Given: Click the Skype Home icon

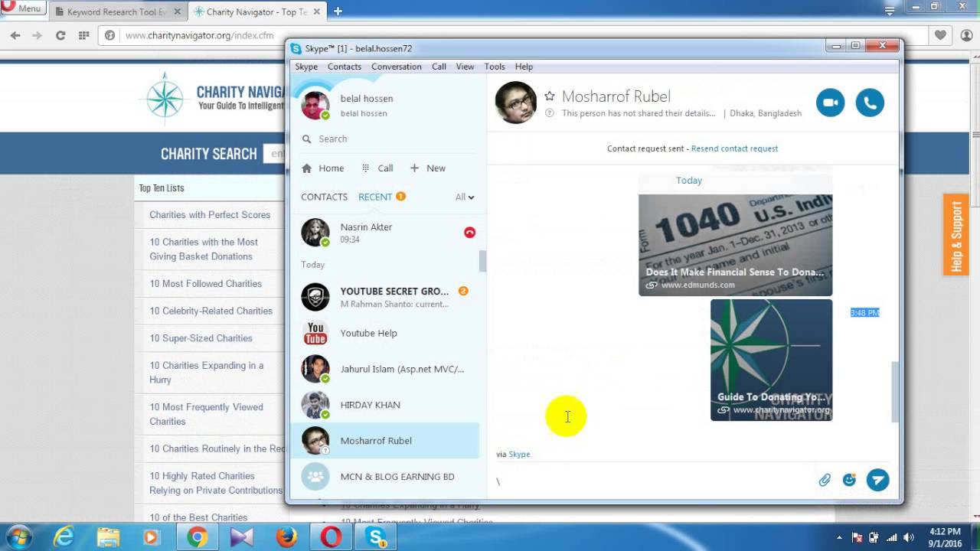Looking at the screenshot, I should pos(307,168).
